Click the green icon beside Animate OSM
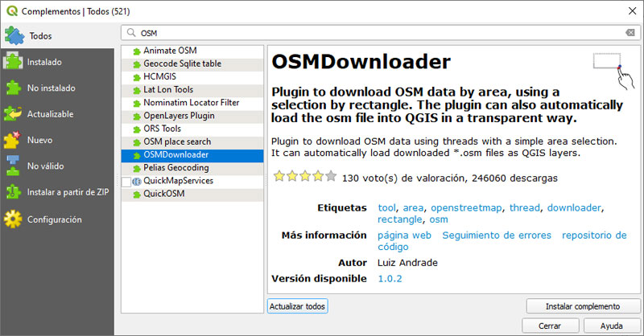This screenshot has width=644, height=336. coord(137,51)
